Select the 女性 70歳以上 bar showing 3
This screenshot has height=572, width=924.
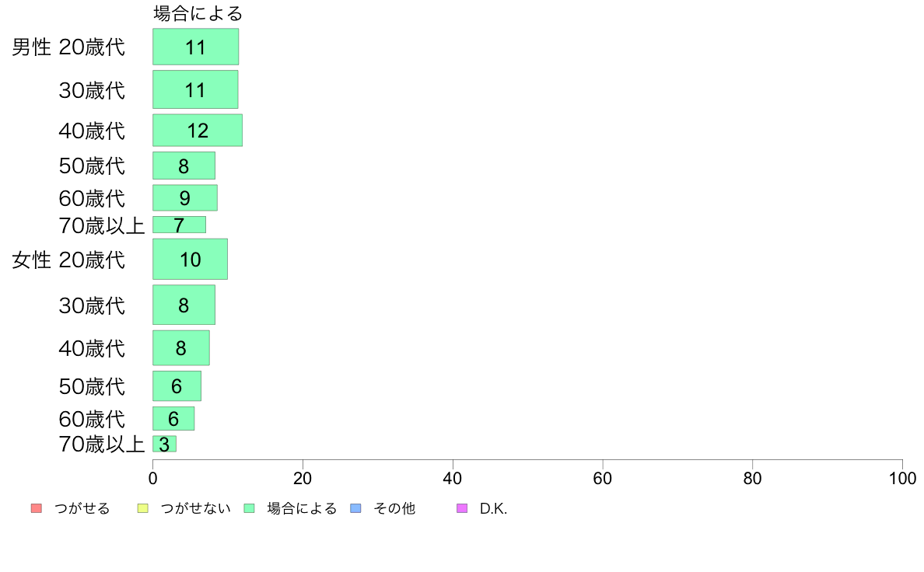164,445
